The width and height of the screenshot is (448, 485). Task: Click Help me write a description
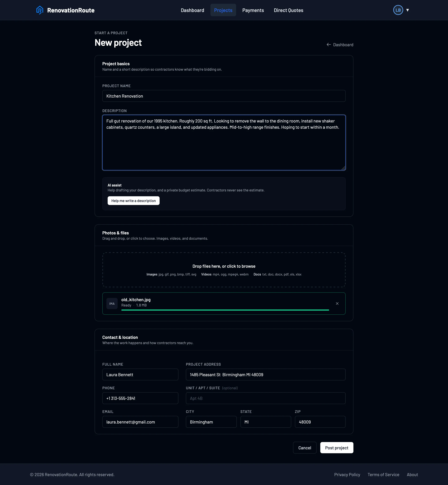point(133,201)
